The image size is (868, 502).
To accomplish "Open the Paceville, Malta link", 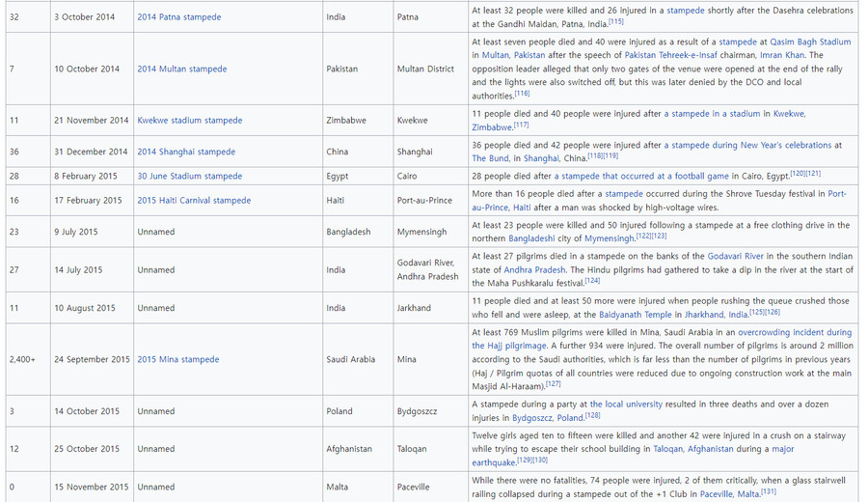I will [729, 494].
